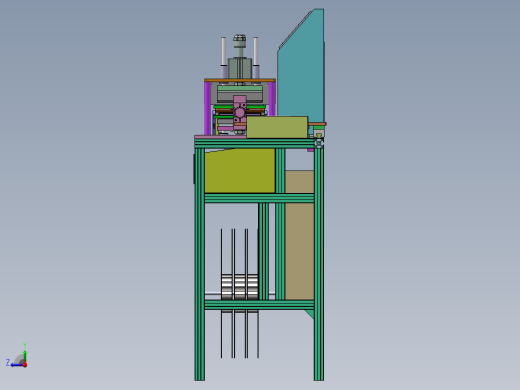Image resolution: width=520 pixels, height=390 pixels.
Task: Select the tan vertical panel in the frame
Action: (300, 235)
